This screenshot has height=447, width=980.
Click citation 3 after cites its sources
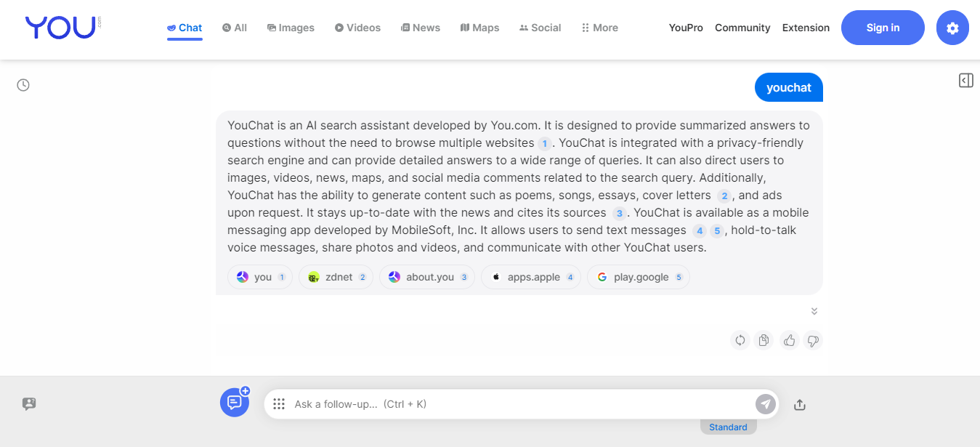pos(619,213)
